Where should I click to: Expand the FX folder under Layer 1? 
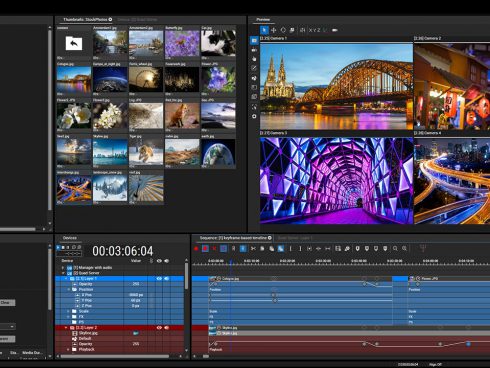coord(69,317)
